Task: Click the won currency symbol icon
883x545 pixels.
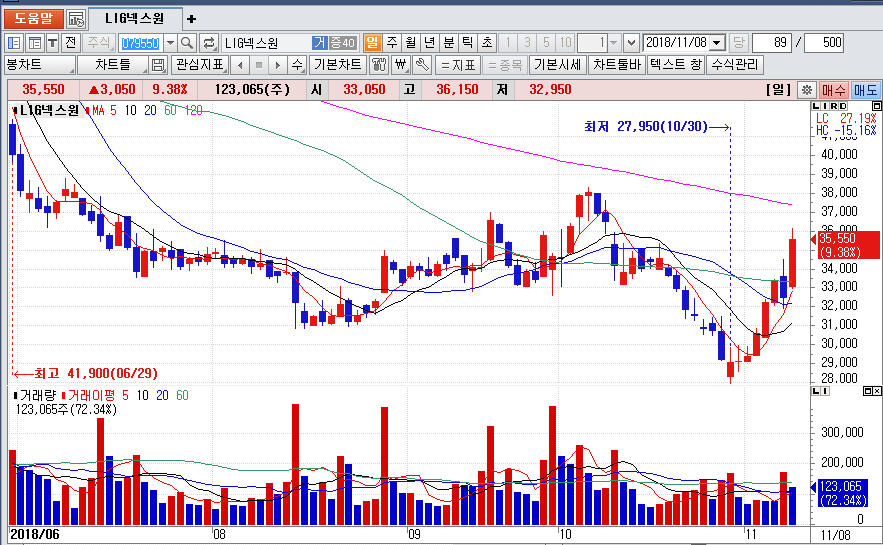Action: coord(400,65)
